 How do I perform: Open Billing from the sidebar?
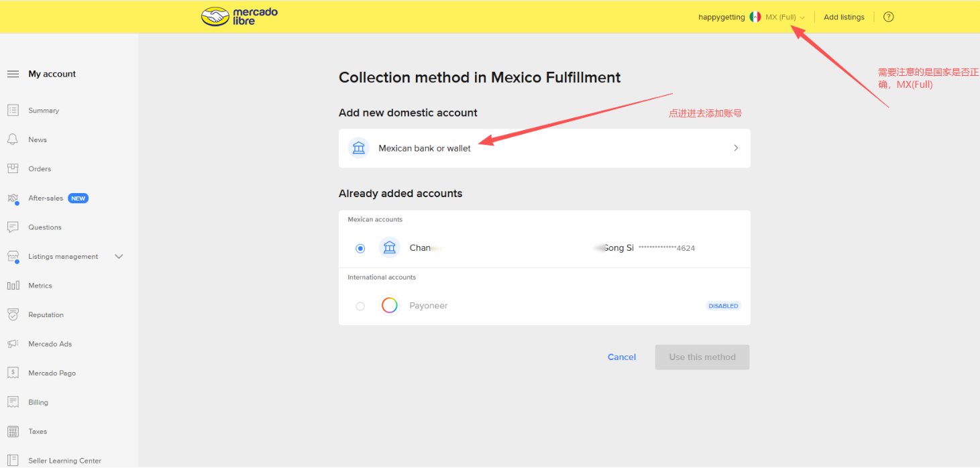coord(38,402)
